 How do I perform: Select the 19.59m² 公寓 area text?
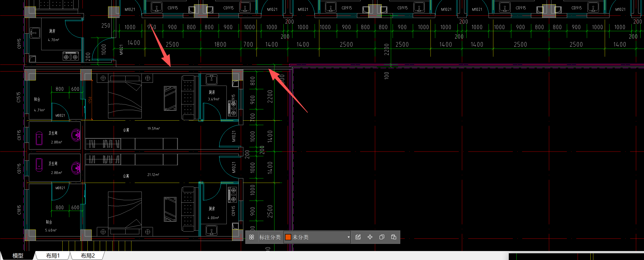154,128
